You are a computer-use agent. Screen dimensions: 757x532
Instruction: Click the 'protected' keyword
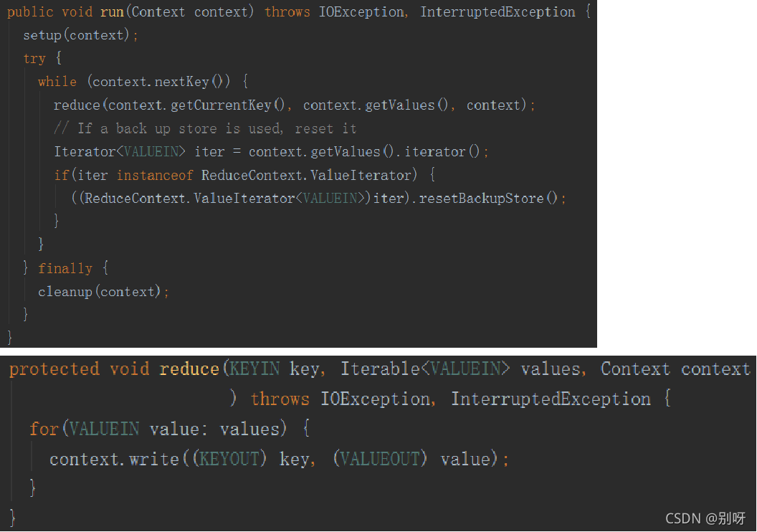54,369
